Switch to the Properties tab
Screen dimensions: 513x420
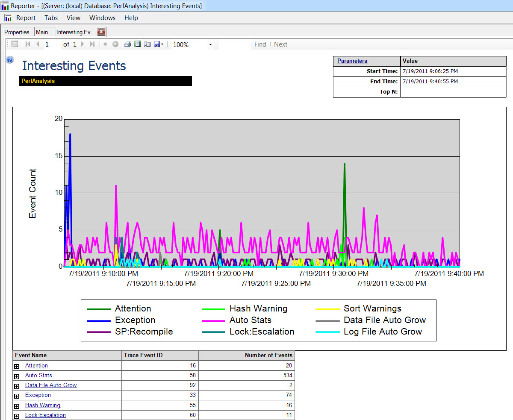pos(17,32)
